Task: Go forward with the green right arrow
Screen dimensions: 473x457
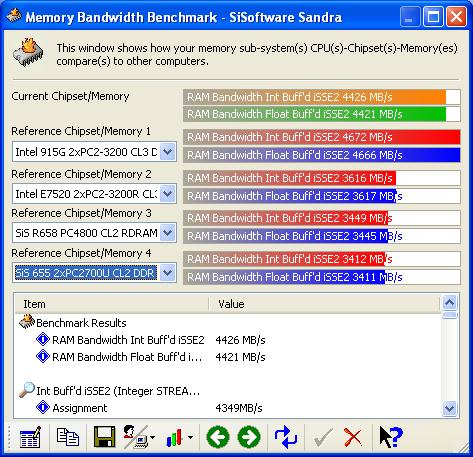Action: click(249, 437)
